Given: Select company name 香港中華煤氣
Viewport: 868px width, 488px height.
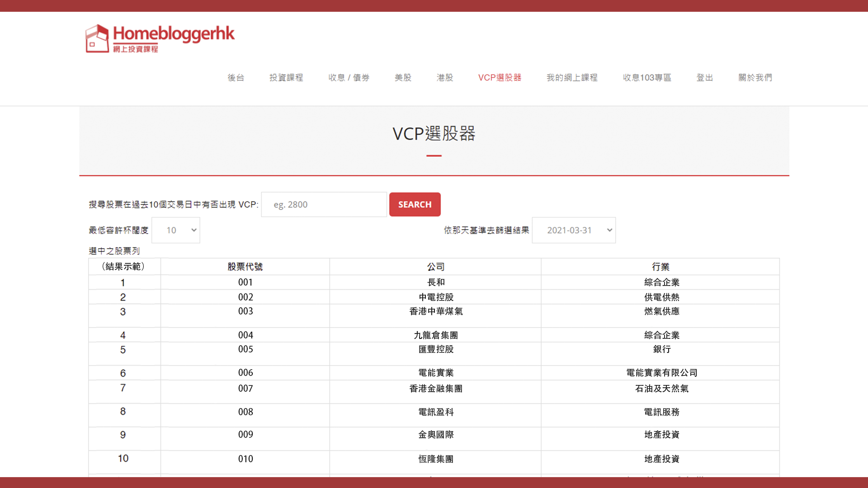Looking at the screenshot, I should coord(436,311).
